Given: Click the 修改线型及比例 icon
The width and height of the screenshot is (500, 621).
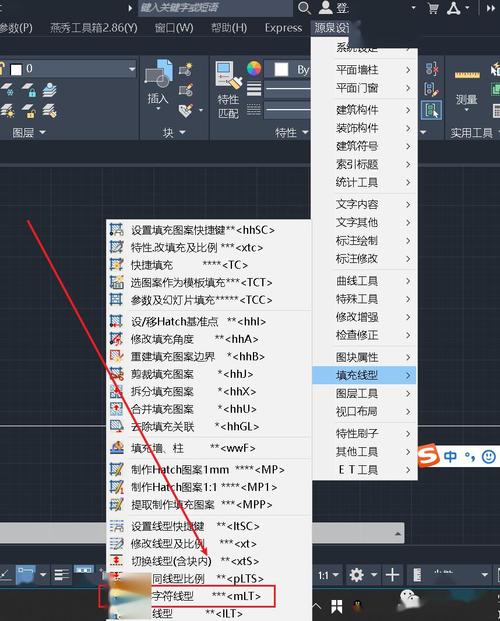Looking at the screenshot, I should tap(116, 543).
